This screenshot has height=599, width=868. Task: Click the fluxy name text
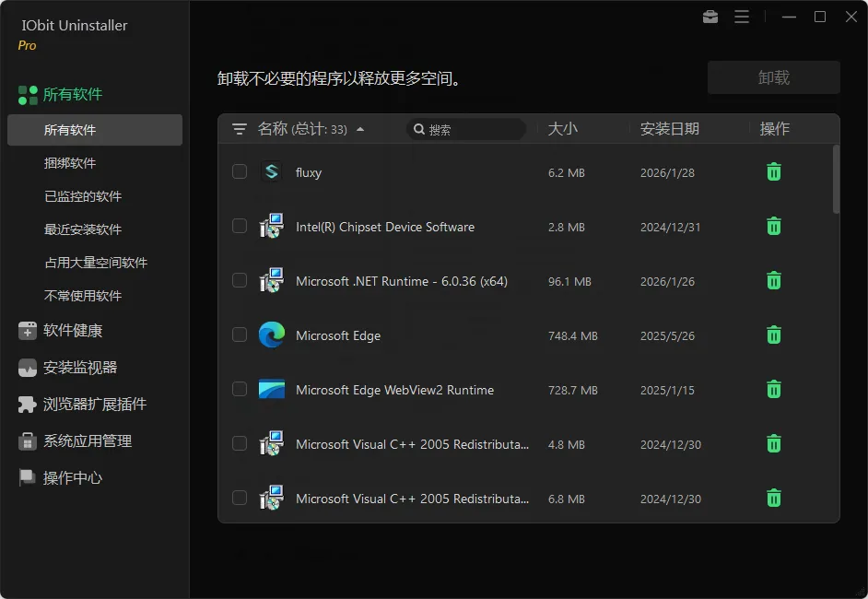pos(309,172)
